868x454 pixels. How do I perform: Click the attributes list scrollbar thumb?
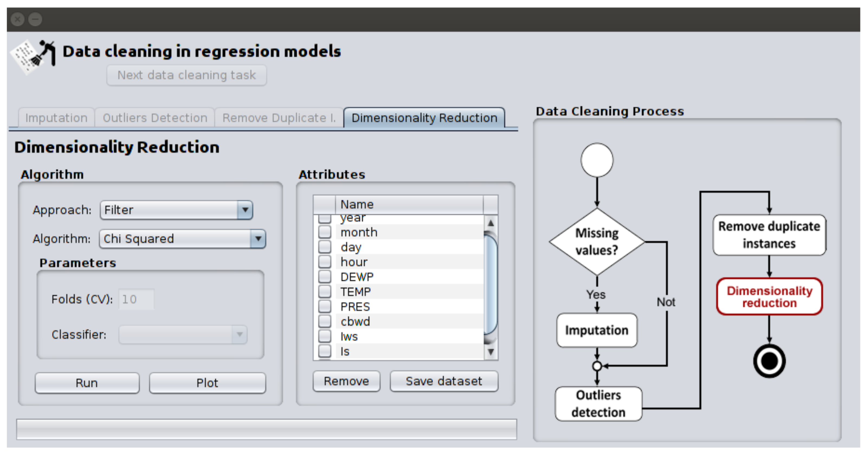pyautogui.click(x=491, y=285)
